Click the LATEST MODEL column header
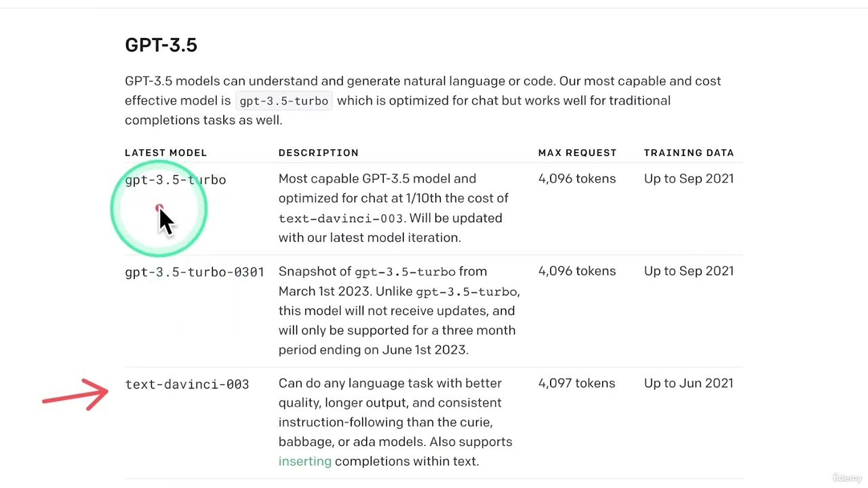868x488 pixels. point(166,152)
